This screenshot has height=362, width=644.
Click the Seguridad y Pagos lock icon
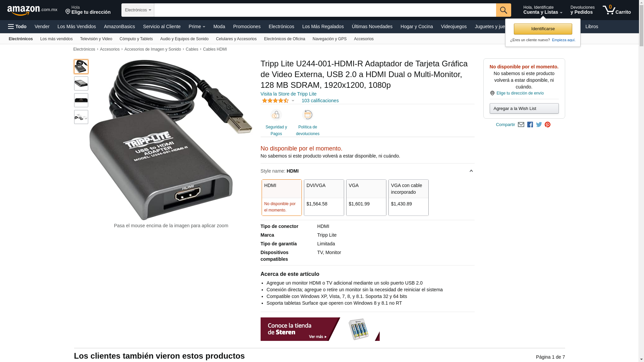(276, 115)
